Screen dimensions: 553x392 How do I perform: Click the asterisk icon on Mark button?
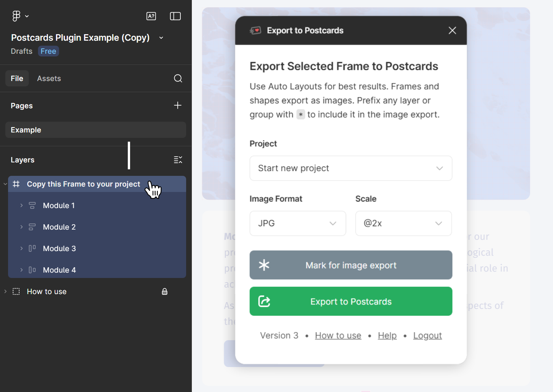pyautogui.click(x=264, y=265)
